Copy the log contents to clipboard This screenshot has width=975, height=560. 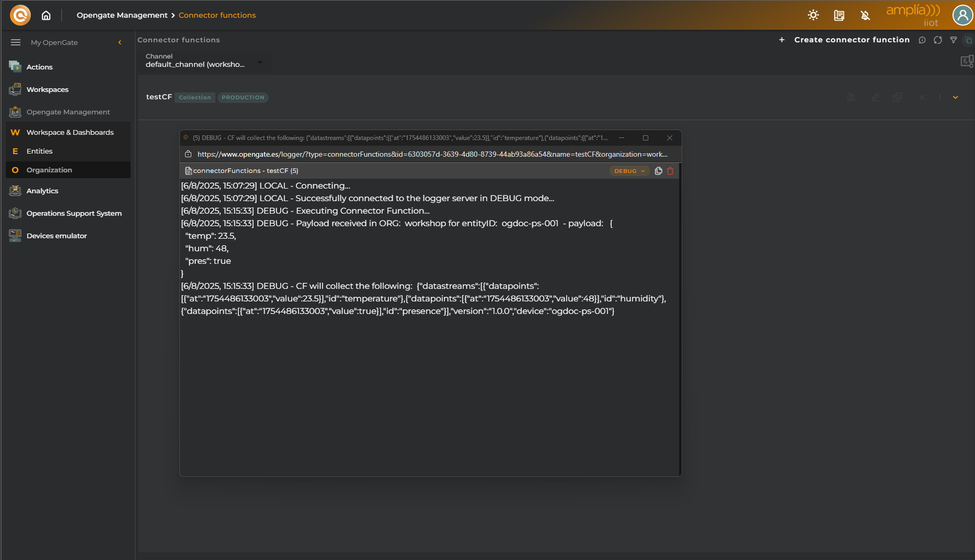click(658, 171)
